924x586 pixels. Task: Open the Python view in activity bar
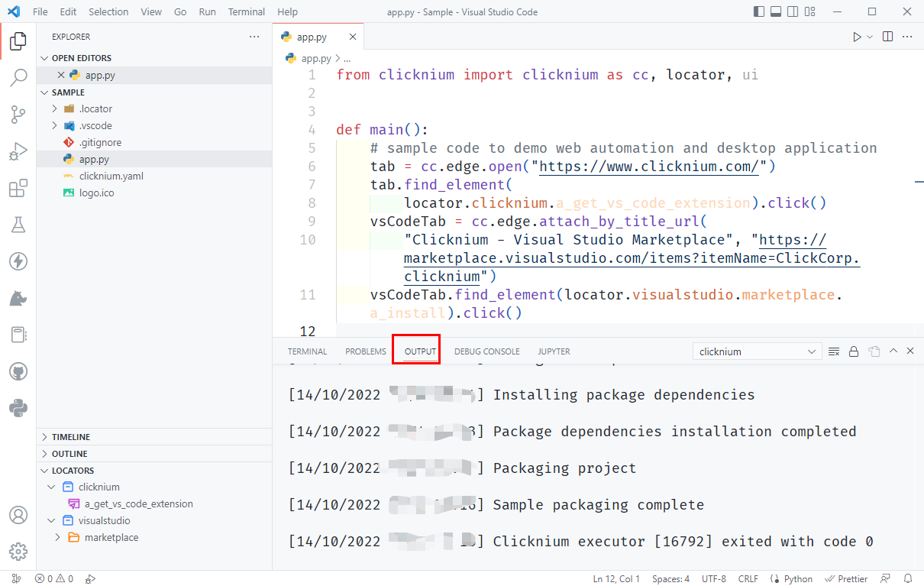coord(18,408)
